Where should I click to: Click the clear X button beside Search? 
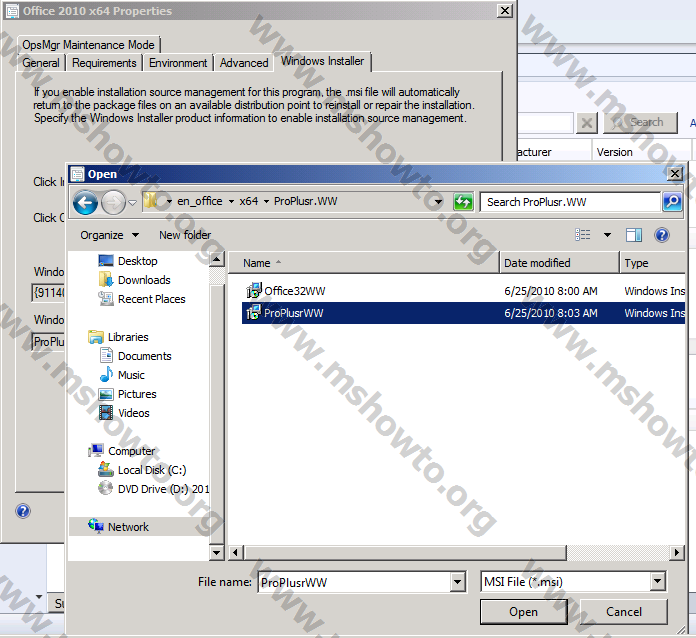tap(586, 123)
